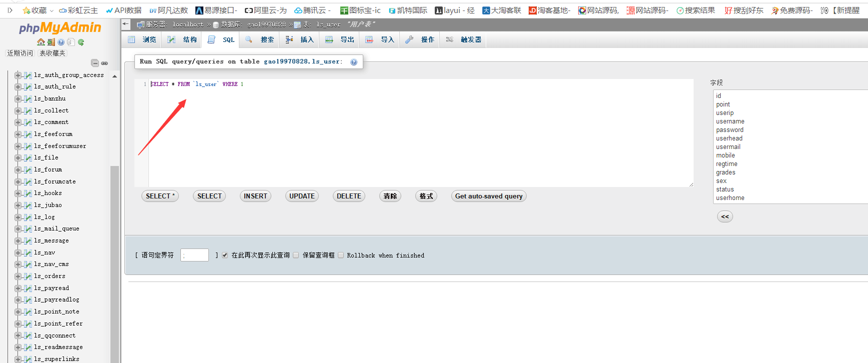The height and width of the screenshot is (363, 868).
Task: Click the gao19970828 database breadcrumb link
Action: coord(267,24)
